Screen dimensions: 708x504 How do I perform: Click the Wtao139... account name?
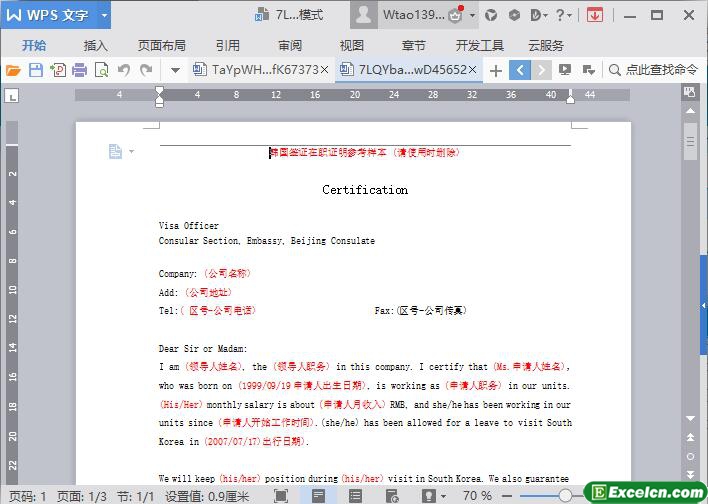pos(414,15)
